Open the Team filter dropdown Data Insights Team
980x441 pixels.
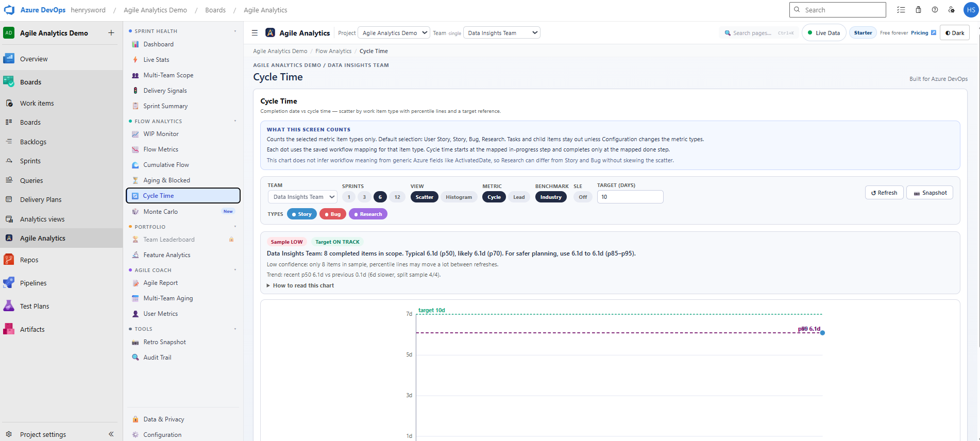coord(302,197)
